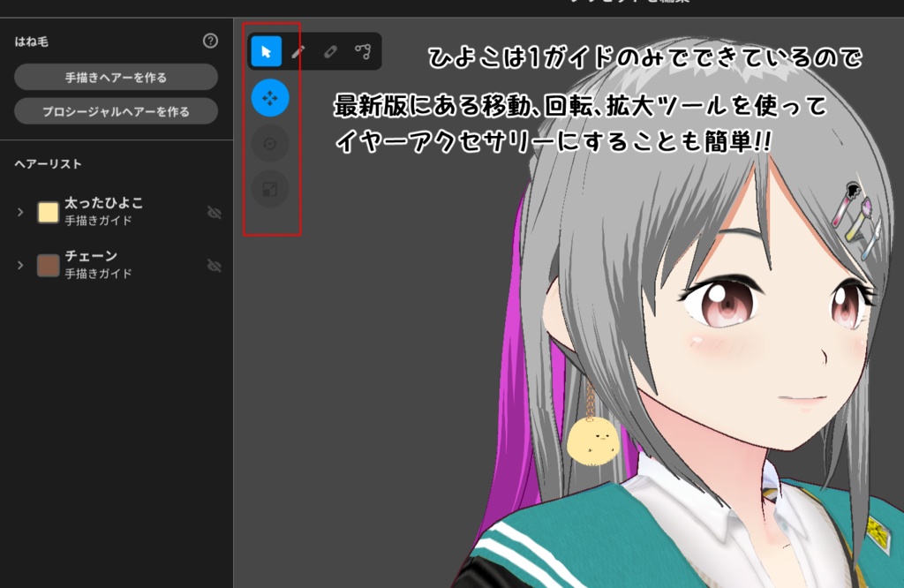904x588 pixels.
Task: Open the はね毛 help tooltip
Action: pyautogui.click(x=209, y=40)
